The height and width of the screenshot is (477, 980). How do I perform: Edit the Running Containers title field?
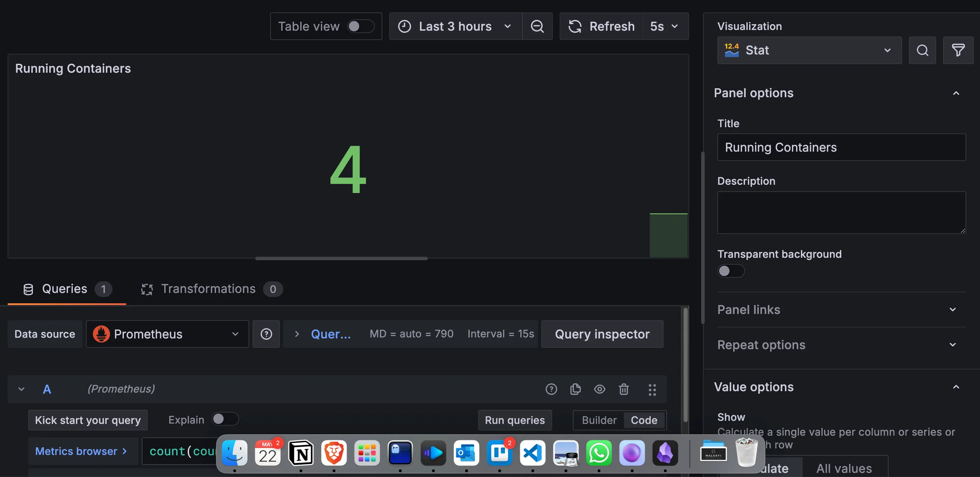tap(841, 148)
